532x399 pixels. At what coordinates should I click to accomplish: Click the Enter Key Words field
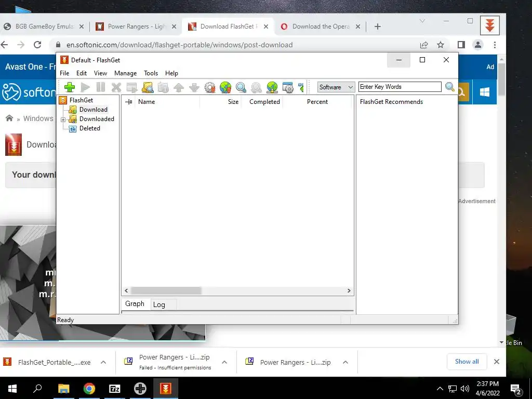point(400,87)
